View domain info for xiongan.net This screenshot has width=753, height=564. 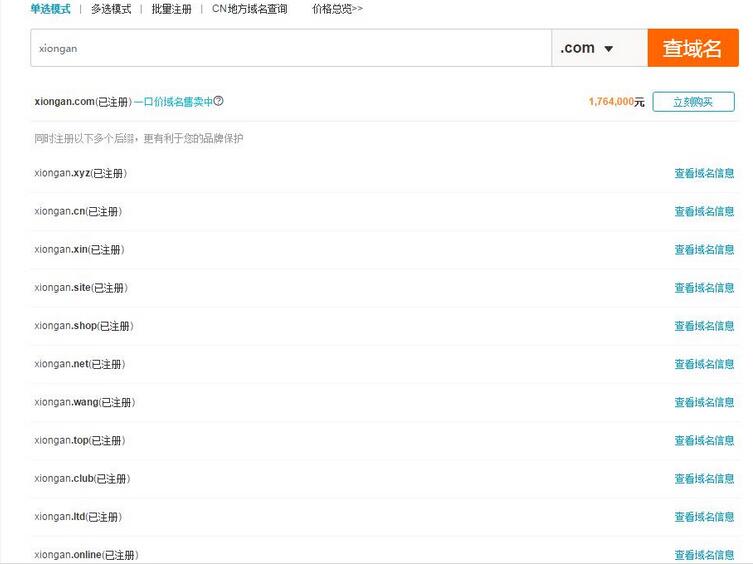[x=704, y=364]
